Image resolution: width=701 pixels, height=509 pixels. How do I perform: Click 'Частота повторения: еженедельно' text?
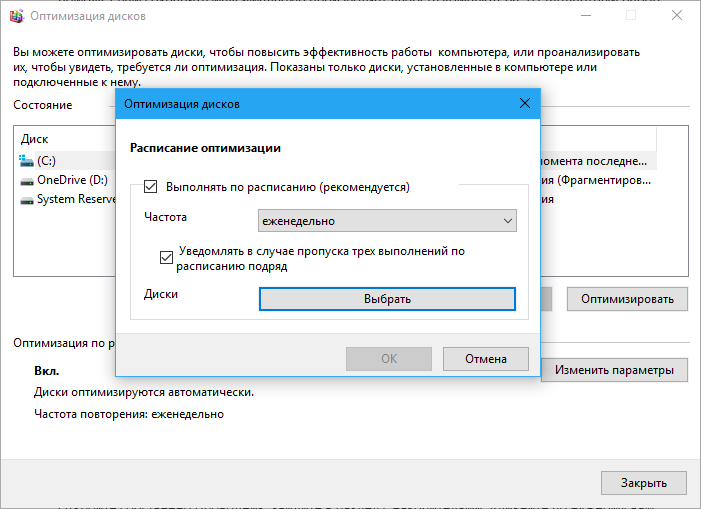[x=129, y=414]
